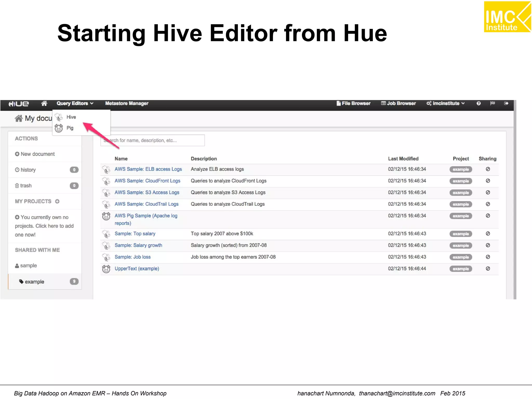Open AWS Pig Sample (Apache log reports)

click(146, 220)
